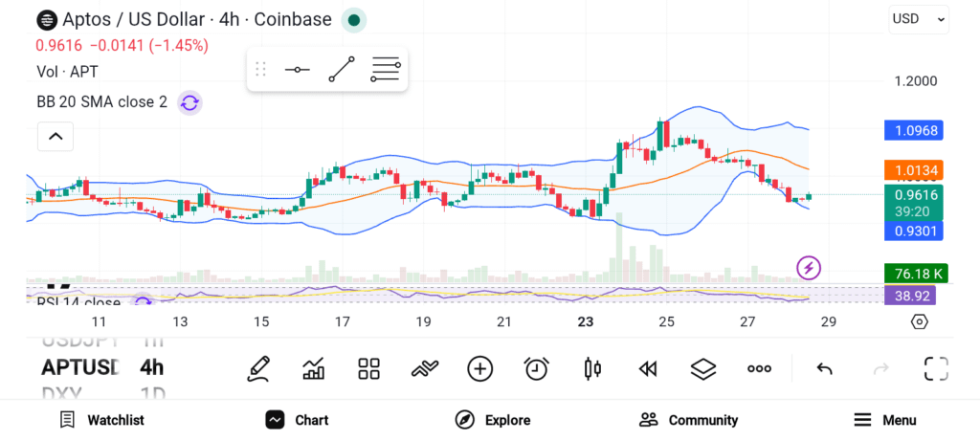Open the USD currency dropdown
The height and width of the screenshot is (441, 980).
pyautogui.click(x=919, y=19)
